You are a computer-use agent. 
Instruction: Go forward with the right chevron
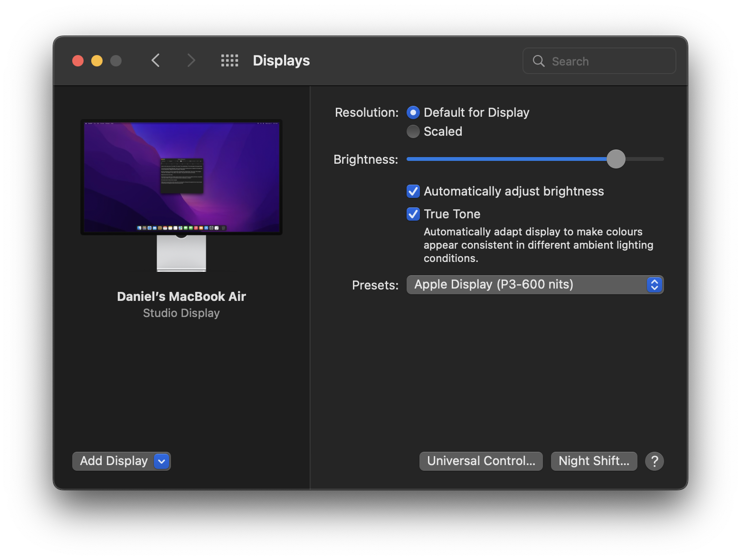[x=191, y=60]
